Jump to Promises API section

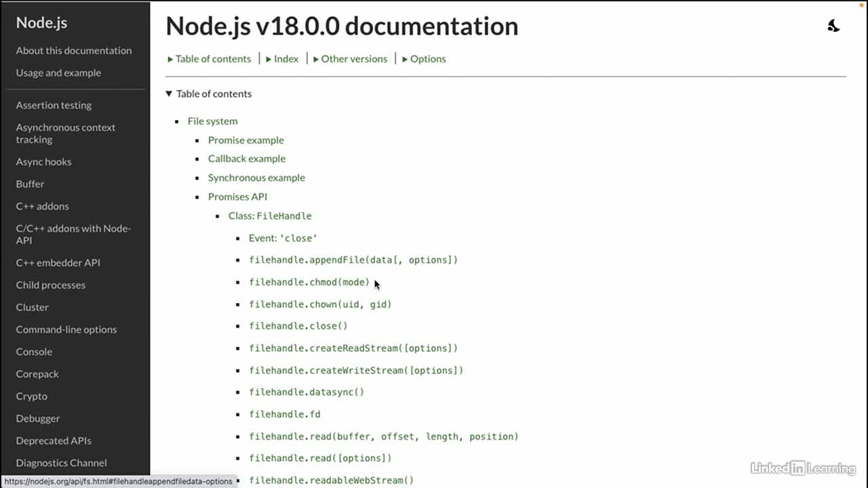(237, 197)
